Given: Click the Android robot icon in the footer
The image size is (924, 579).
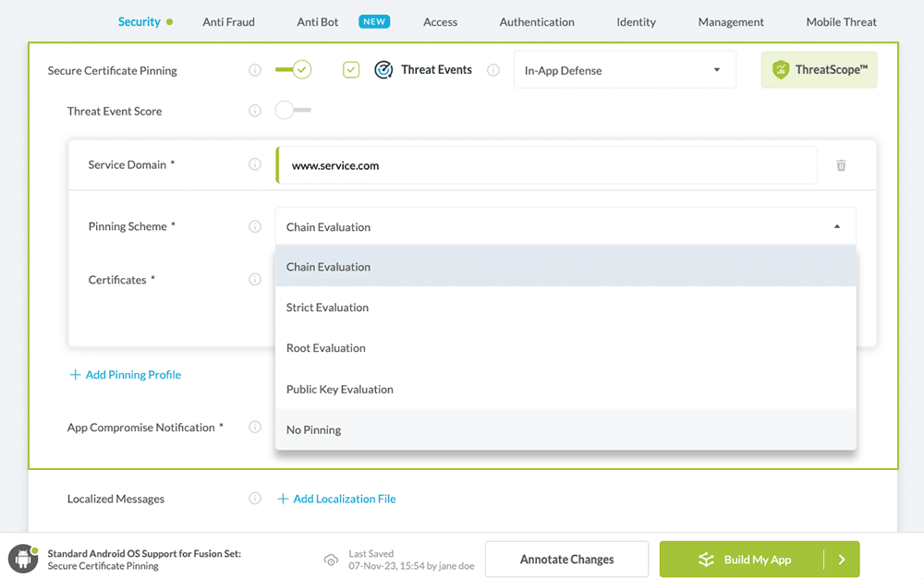Looking at the screenshot, I should click(x=25, y=559).
